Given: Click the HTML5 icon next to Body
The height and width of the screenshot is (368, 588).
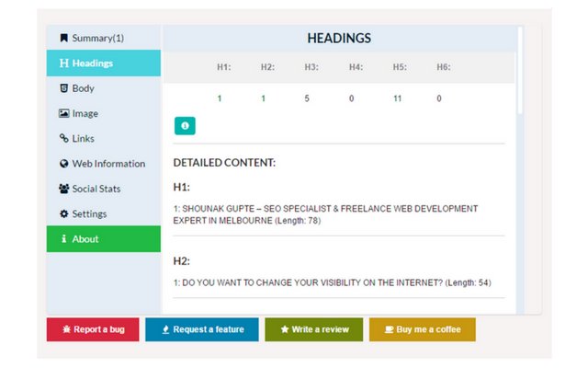Looking at the screenshot, I should click(63, 88).
